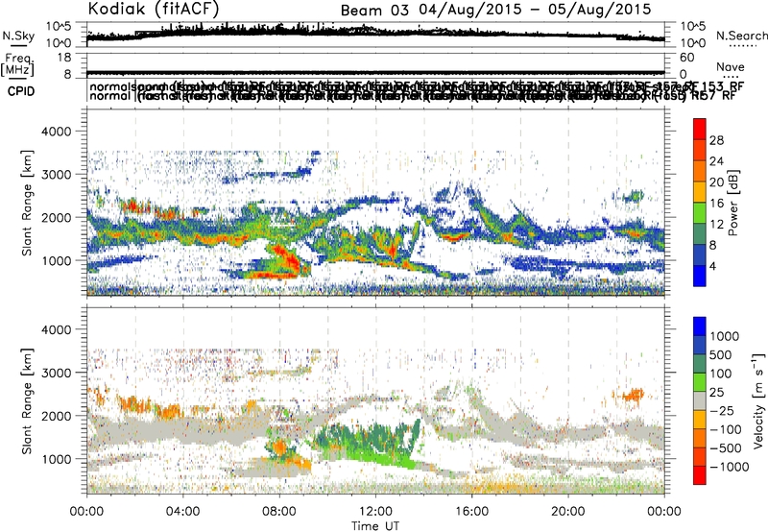Pick the red top segment of power color bar
The height and width of the screenshot is (532, 768).
click(x=700, y=130)
